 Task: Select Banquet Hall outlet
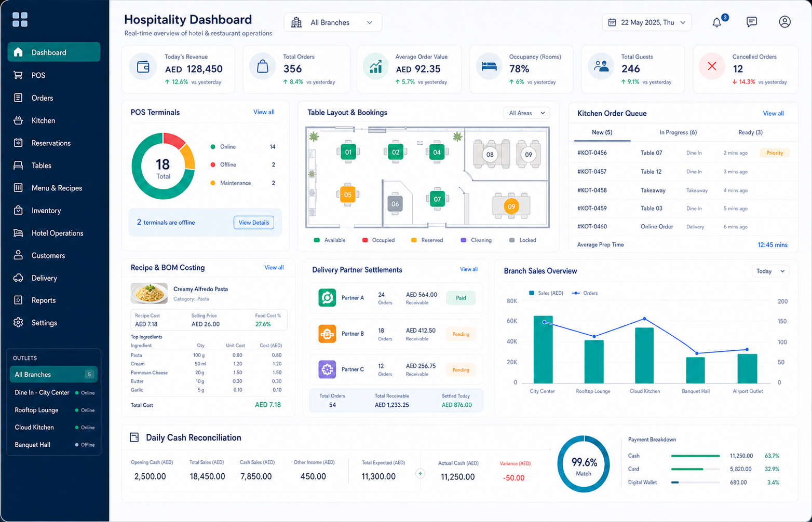53,445
